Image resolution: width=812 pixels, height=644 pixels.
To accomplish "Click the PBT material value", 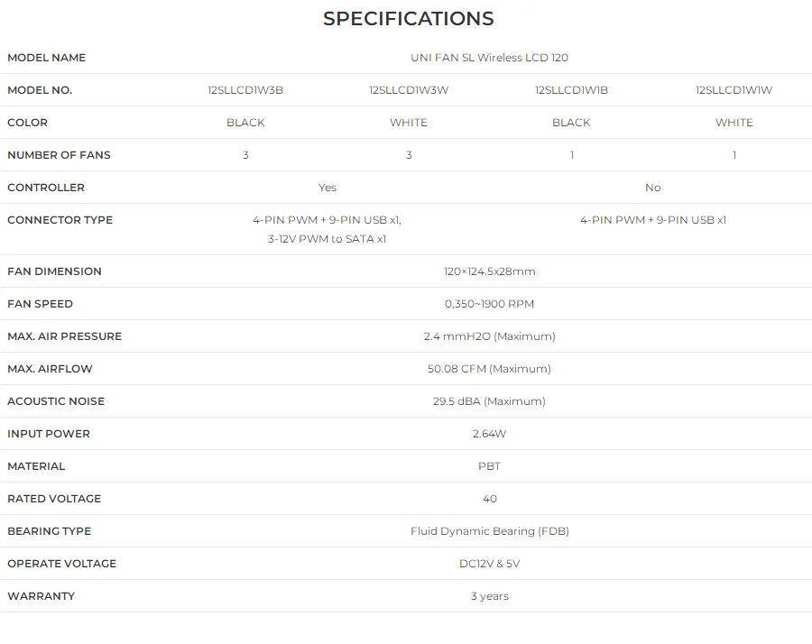I will (489, 466).
